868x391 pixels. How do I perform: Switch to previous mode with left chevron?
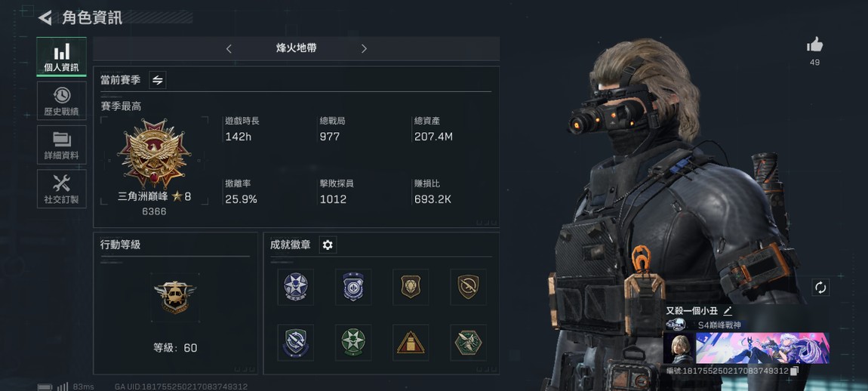(x=229, y=49)
